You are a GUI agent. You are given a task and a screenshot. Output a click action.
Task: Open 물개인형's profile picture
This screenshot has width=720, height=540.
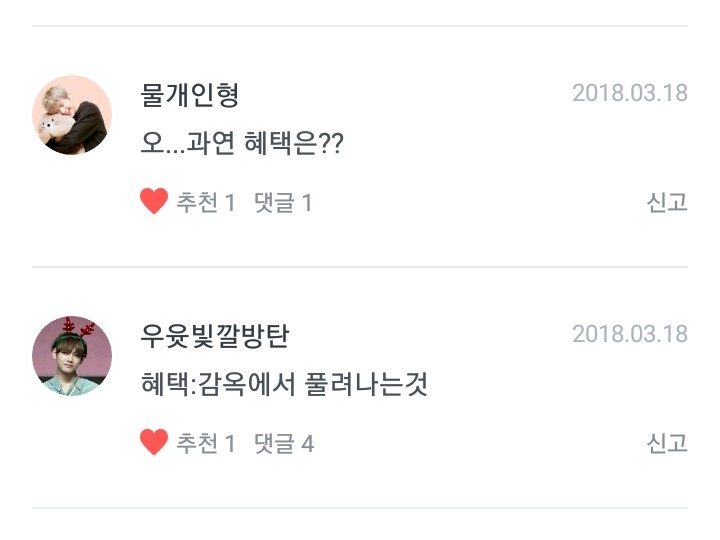72,115
